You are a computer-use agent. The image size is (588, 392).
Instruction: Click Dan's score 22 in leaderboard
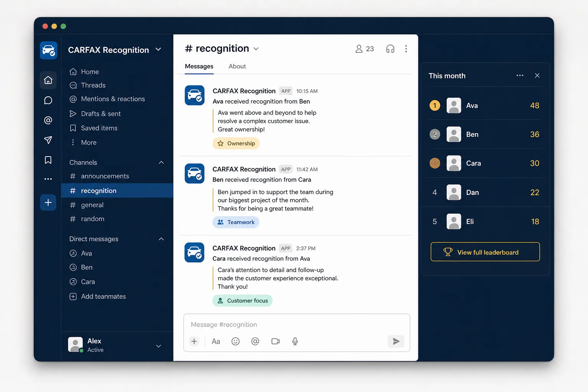click(x=535, y=193)
